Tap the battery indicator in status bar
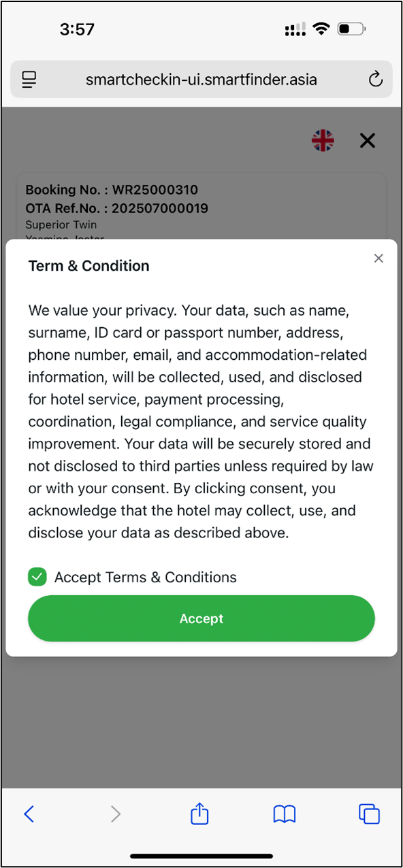Image resolution: width=403 pixels, height=868 pixels. 351,29
